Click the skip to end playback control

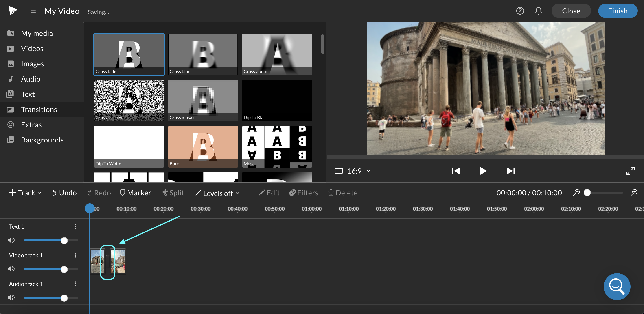point(511,170)
